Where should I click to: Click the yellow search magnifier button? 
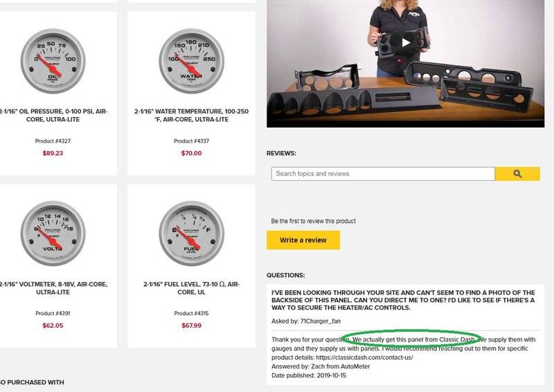click(517, 174)
